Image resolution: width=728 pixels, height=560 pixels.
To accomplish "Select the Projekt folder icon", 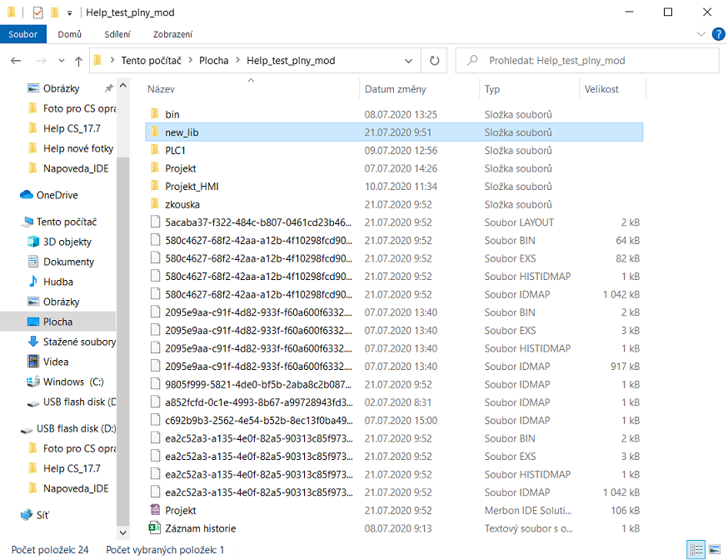I will 155,168.
